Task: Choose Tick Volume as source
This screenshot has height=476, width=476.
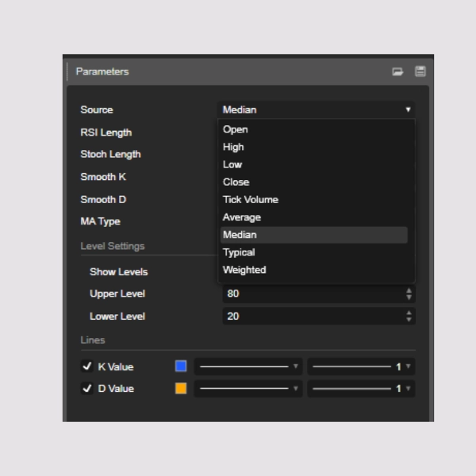Action: tap(251, 199)
